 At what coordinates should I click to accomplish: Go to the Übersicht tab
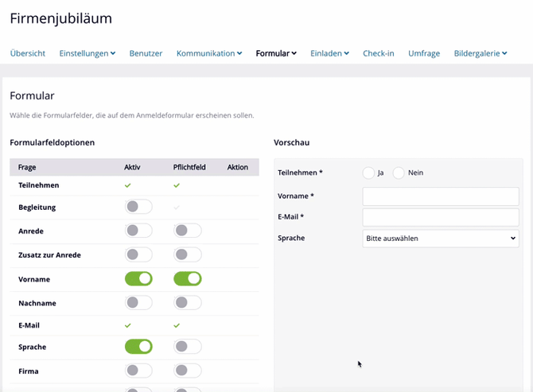point(28,53)
